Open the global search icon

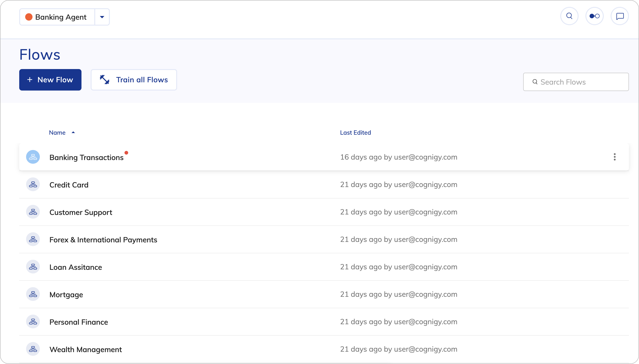(569, 16)
